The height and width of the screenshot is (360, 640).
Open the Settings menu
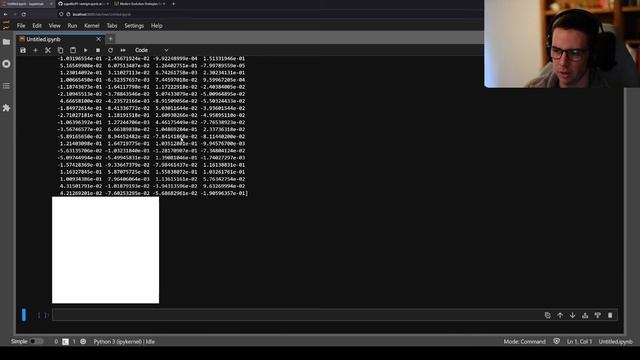(x=134, y=26)
